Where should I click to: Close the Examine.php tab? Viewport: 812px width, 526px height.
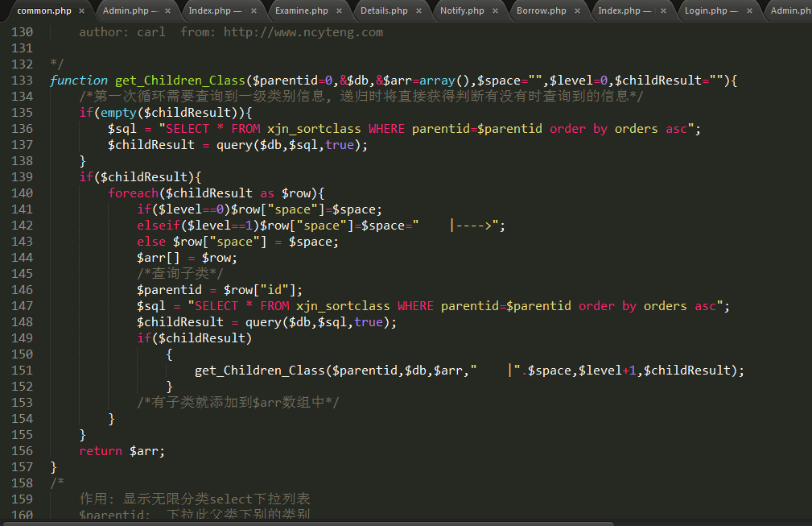click(339, 11)
